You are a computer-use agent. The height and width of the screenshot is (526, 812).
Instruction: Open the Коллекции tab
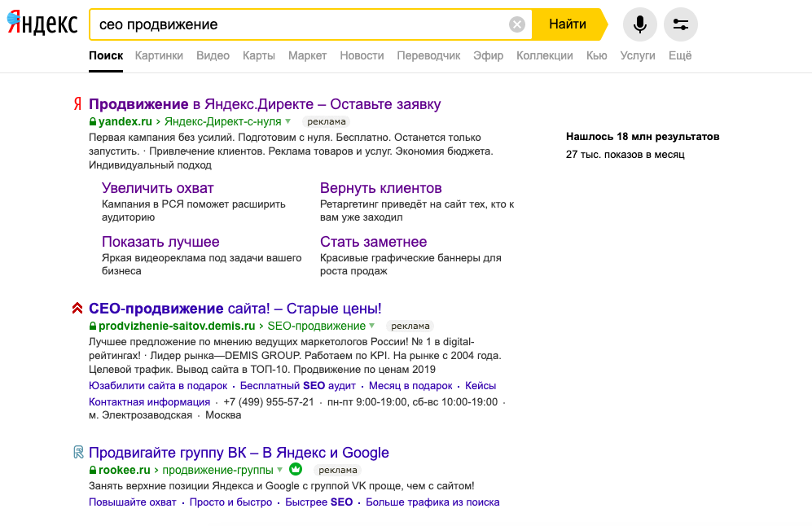pos(545,55)
